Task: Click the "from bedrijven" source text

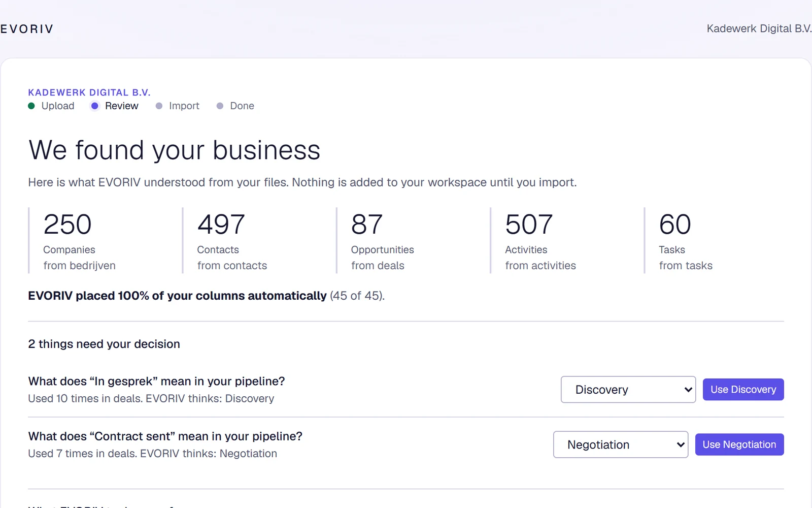Action: pos(80,266)
